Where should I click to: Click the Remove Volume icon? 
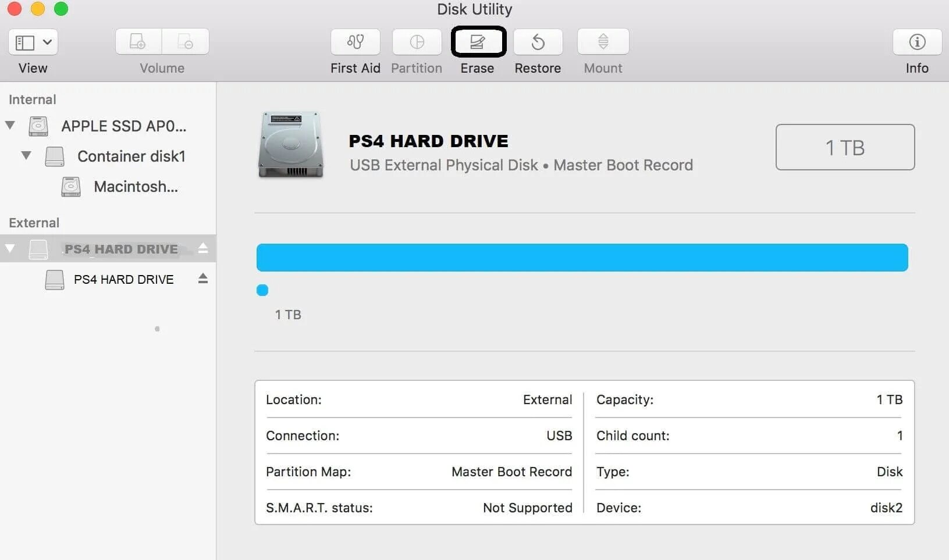[186, 42]
